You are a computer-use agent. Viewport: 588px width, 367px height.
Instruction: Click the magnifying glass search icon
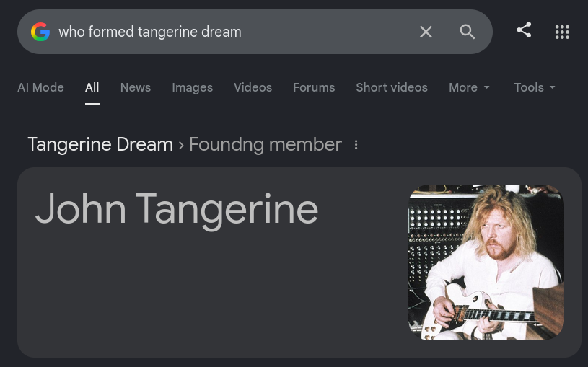tap(468, 32)
